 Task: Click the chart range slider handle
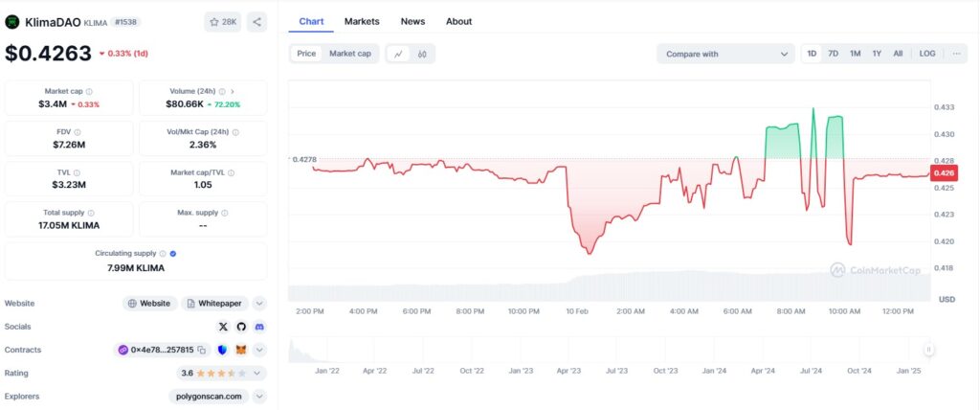point(928,350)
